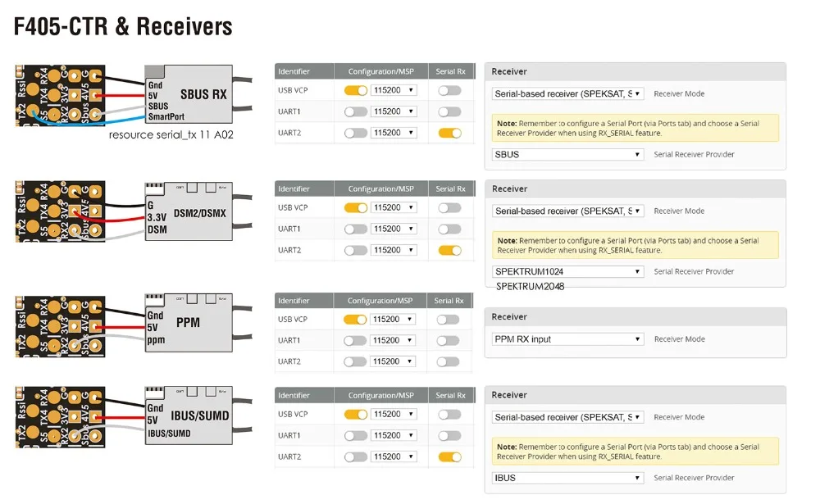This screenshot has height=504, width=820.
Task: Open Receiver Mode dropdown above the IBUS provider
Action: click(567, 417)
